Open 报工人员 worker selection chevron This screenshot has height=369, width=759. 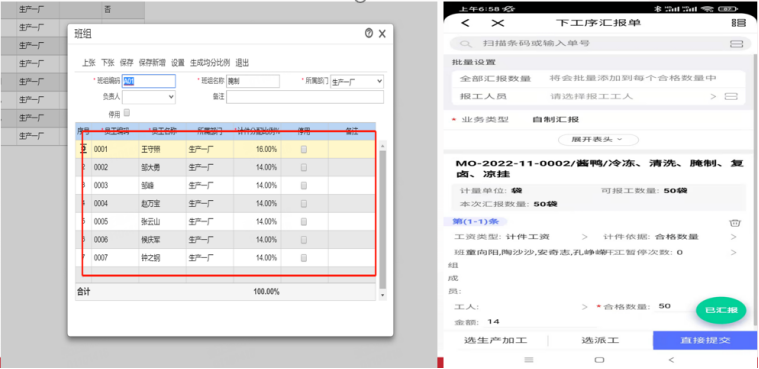(x=713, y=96)
